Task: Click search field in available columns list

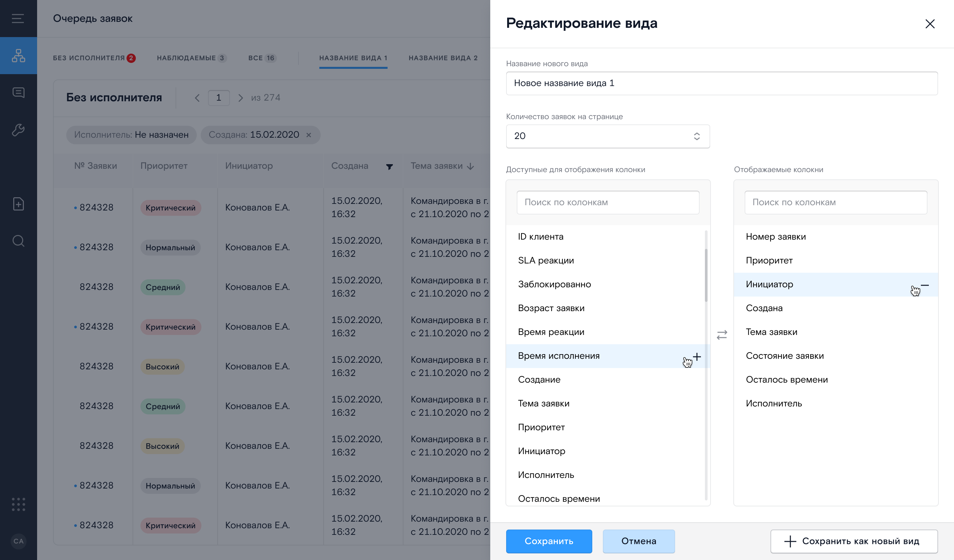Action: coord(608,203)
